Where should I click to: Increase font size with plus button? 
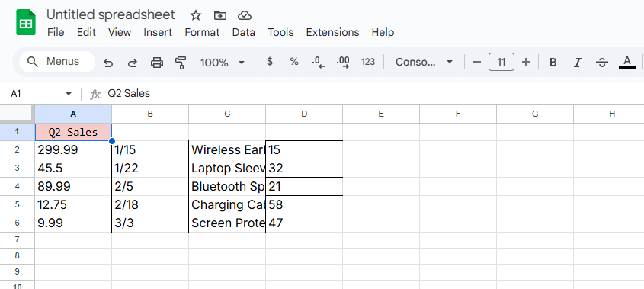click(526, 62)
